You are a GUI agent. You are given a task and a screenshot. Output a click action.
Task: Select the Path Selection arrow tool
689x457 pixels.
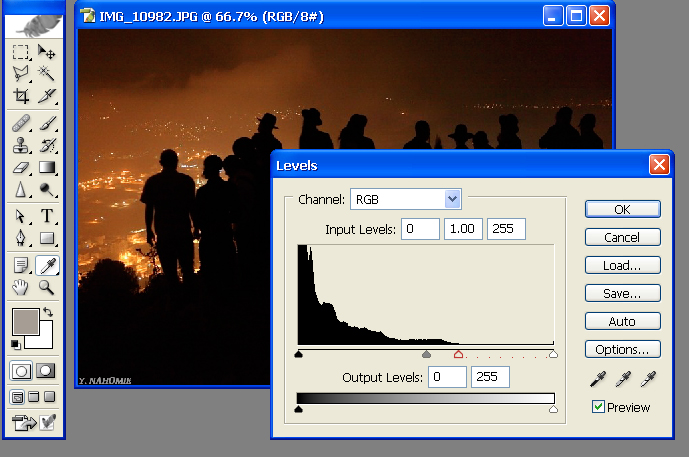(21, 216)
